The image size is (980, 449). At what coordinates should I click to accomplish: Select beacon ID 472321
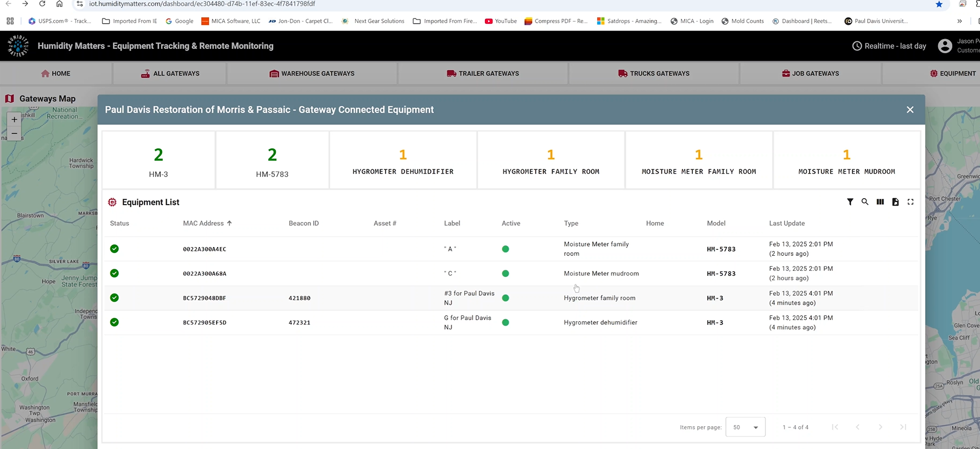[299, 322]
